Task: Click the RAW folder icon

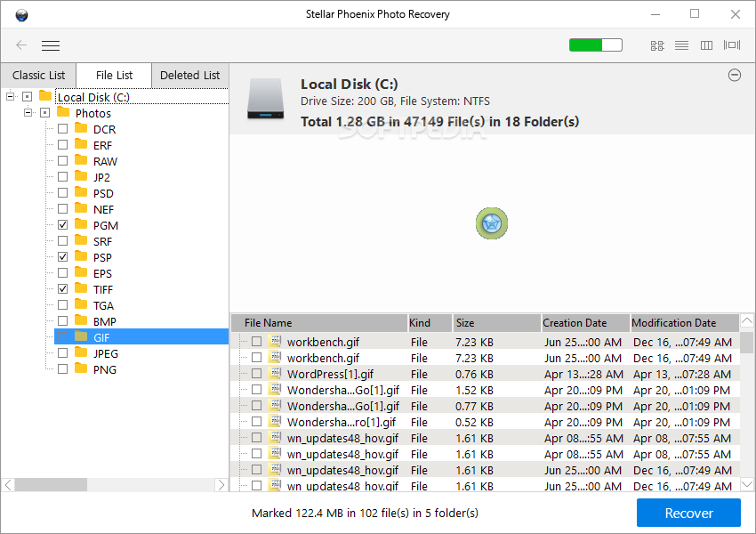Action: click(81, 160)
